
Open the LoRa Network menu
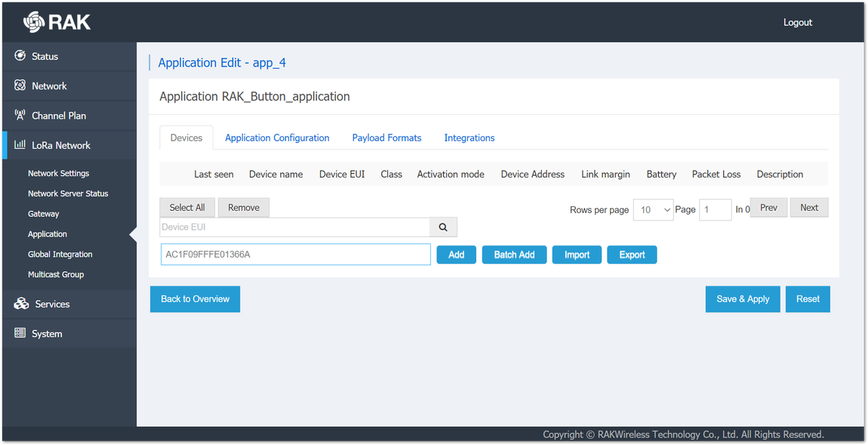click(69, 145)
